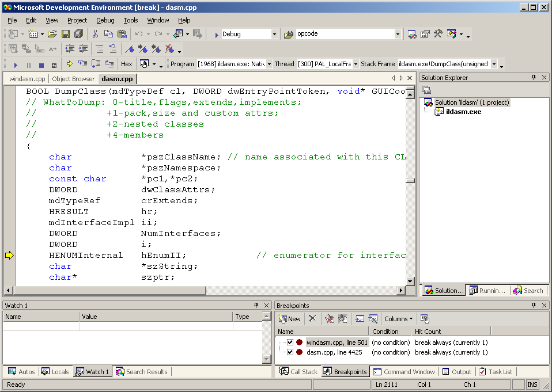Click the Cut scissors icon
The height and width of the screenshot is (392, 552).
point(95,34)
